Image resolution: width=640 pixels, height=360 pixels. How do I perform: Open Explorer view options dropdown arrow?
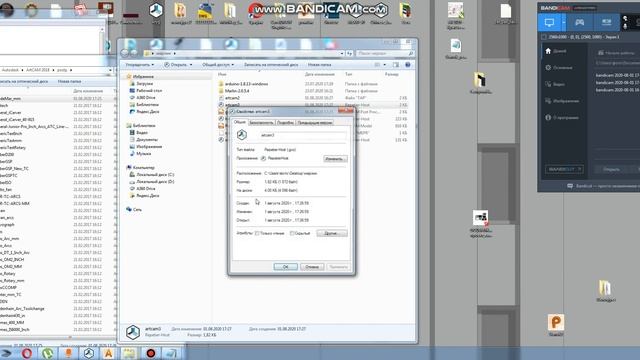pos(384,65)
